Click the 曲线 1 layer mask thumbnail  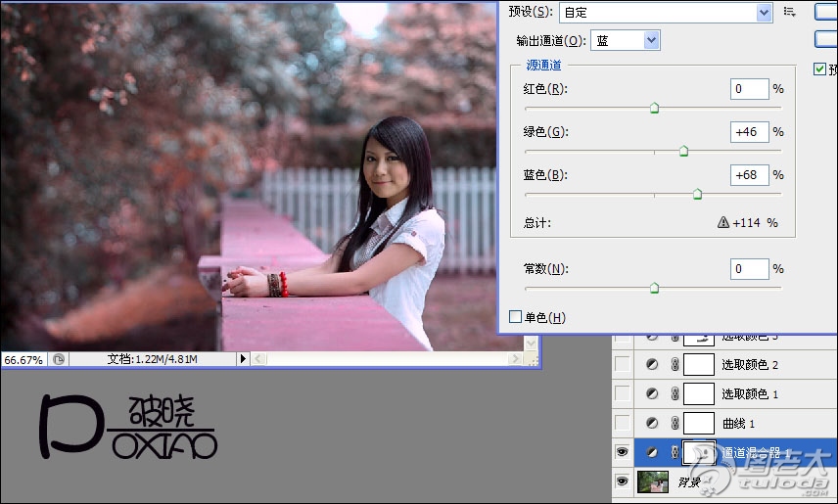pos(699,424)
